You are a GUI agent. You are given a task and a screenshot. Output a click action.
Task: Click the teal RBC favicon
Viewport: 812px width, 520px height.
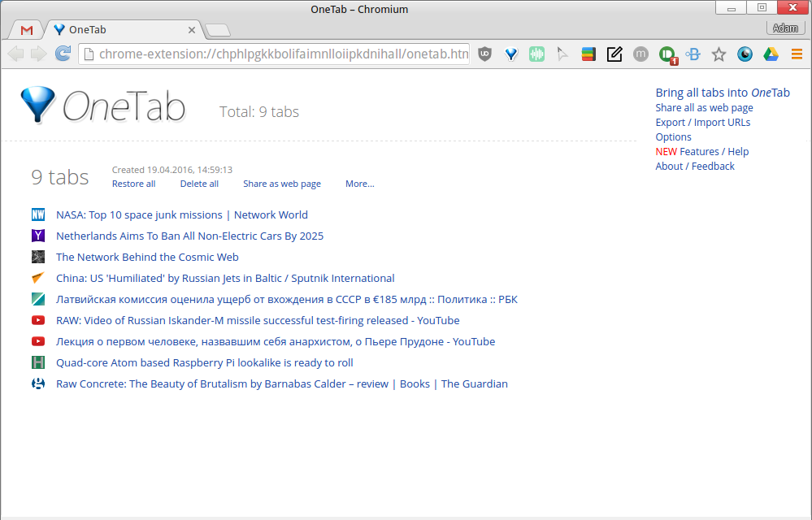point(38,299)
